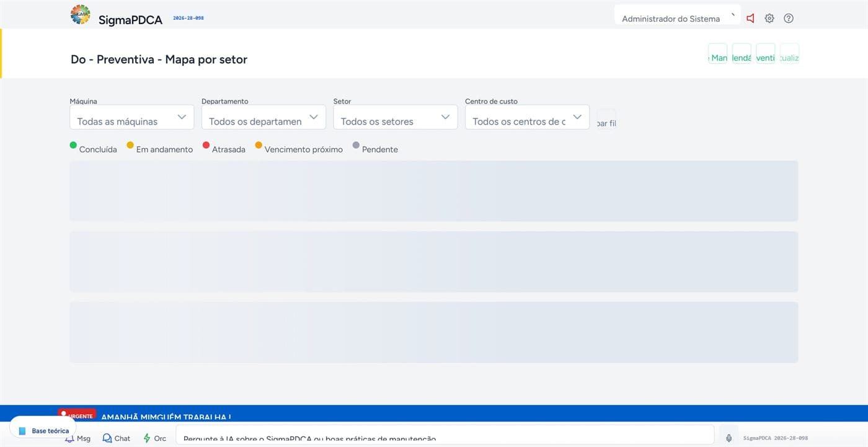Click the gray Pendente legend dot

click(x=356, y=145)
